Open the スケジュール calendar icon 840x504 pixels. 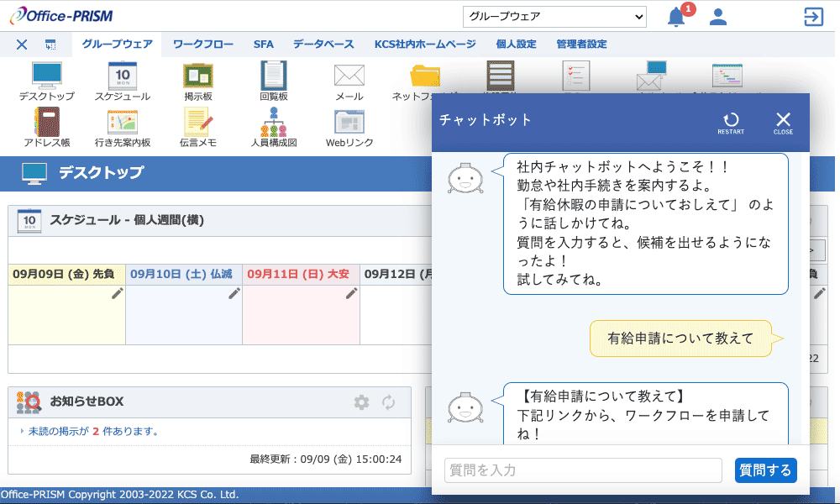[x=122, y=77]
